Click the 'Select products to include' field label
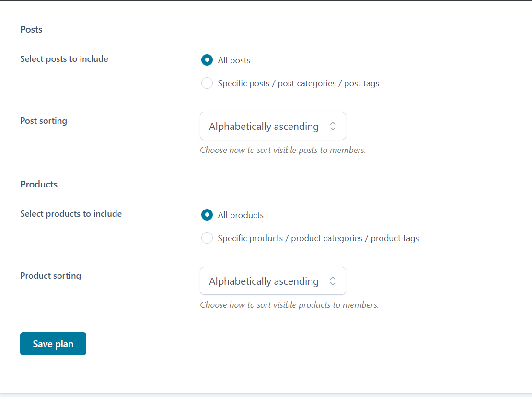Viewport: 532px width, 397px height. [71, 214]
